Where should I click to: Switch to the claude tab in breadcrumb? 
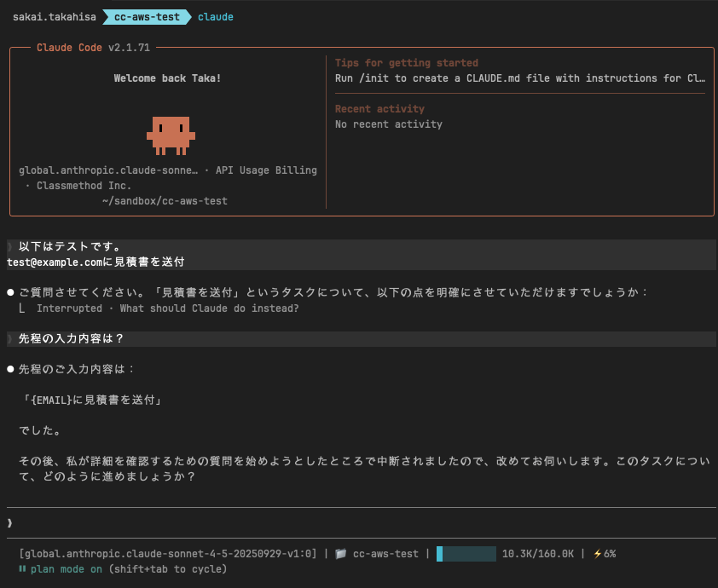pos(215,16)
